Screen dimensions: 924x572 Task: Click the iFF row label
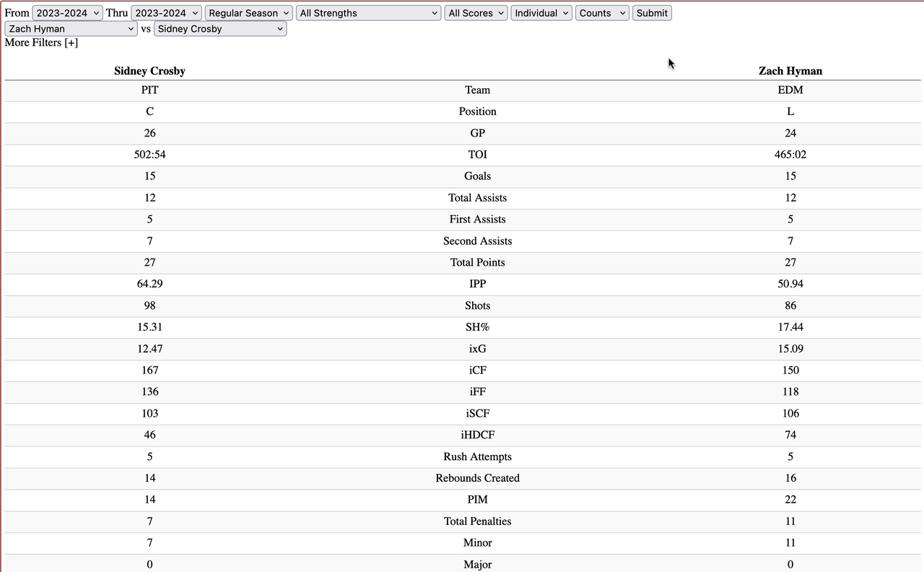pos(477,392)
